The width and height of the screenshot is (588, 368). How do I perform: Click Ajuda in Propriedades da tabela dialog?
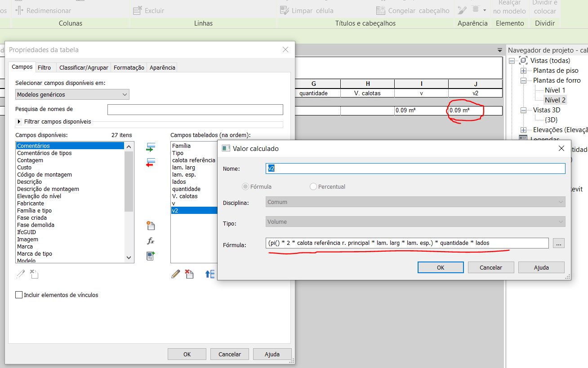click(x=272, y=354)
